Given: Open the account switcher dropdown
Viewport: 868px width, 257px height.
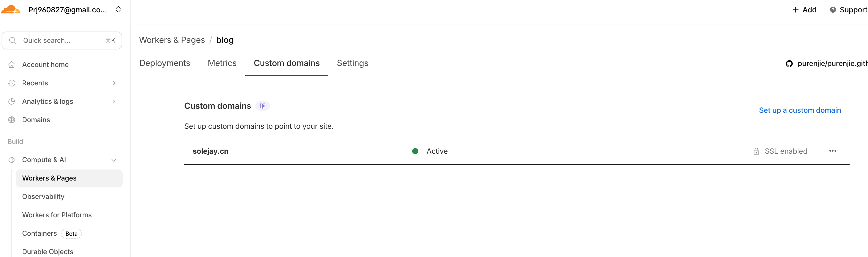Looking at the screenshot, I should coord(118,9).
